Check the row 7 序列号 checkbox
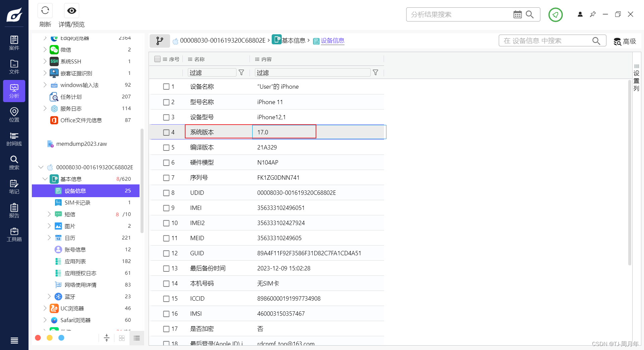The height and width of the screenshot is (350, 644). coord(166,178)
